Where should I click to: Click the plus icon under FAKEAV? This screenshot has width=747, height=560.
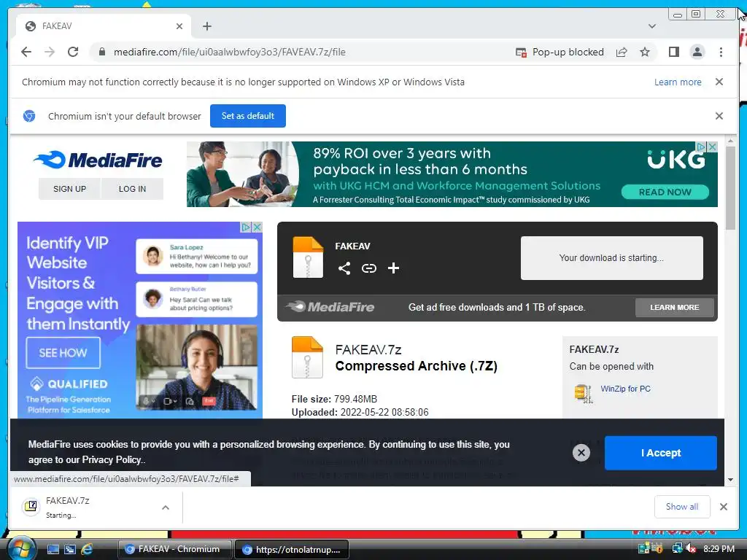[393, 268]
